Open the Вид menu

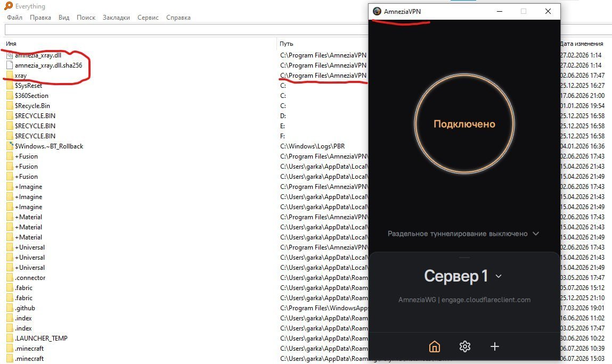click(x=64, y=18)
